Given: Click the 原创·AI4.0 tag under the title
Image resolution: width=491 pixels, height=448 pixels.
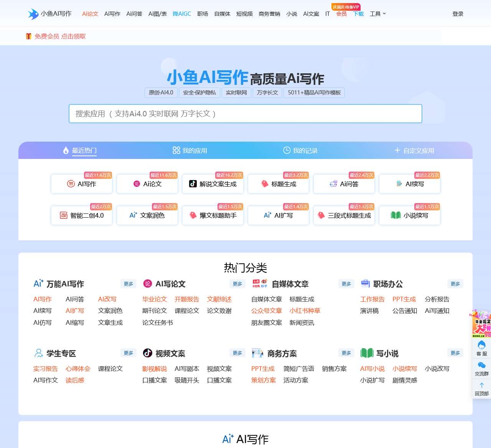Looking at the screenshot, I should [161, 93].
